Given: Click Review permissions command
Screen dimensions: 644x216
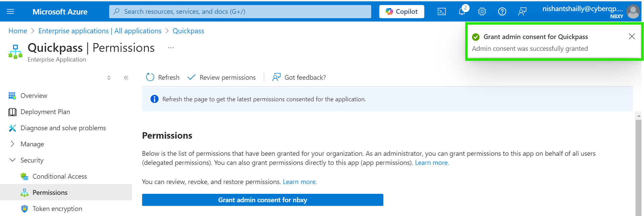Looking at the screenshot, I should pyautogui.click(x=221, y=77).
